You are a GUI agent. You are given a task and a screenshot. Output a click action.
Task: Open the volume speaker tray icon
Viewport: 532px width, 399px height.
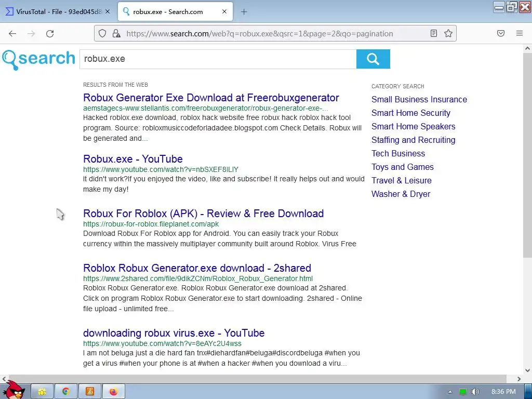pos(475,392)
